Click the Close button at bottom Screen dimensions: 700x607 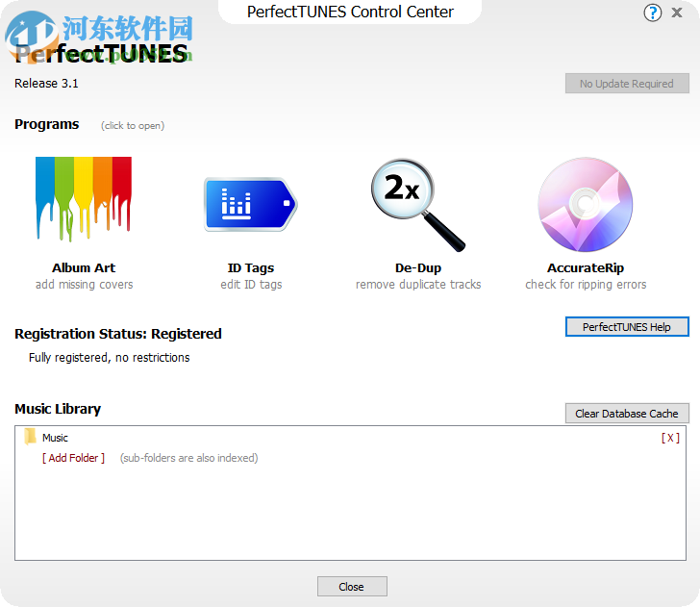tap(352, 586)
